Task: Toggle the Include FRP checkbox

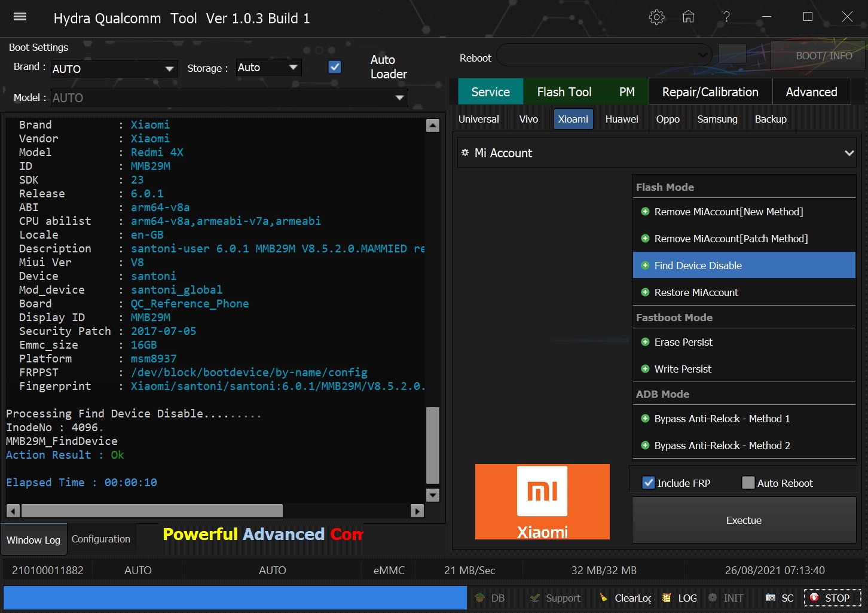Action: click(x=648, y=483)
